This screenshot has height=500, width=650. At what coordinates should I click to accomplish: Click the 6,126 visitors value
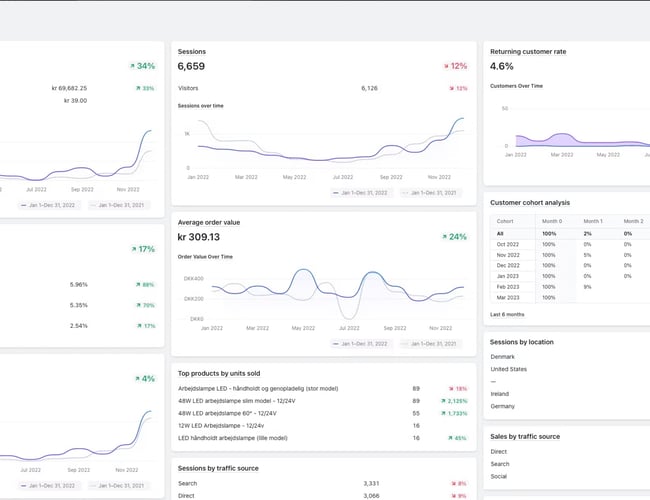tap(369, 88)
